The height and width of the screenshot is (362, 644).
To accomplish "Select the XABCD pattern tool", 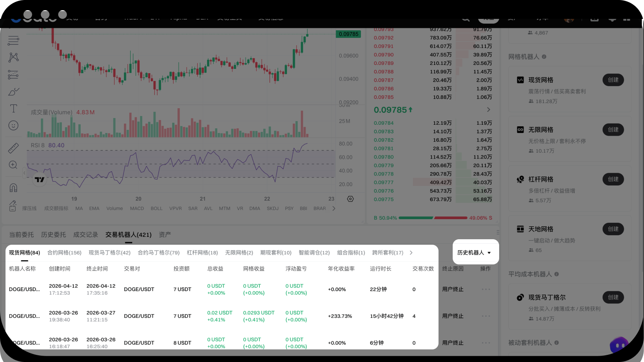I will pos(13,57).
